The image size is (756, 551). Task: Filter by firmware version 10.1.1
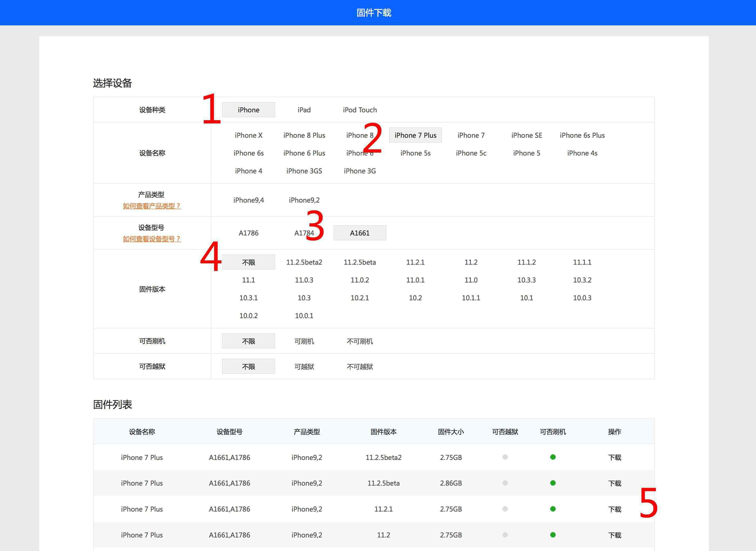click(471, 298)
